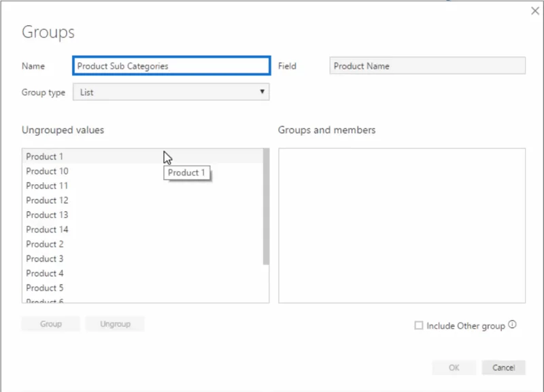The width and height of the screenshot is (544, 392).
Task: Click the ungrouped values scrollbar
Action: pos(266,207)
